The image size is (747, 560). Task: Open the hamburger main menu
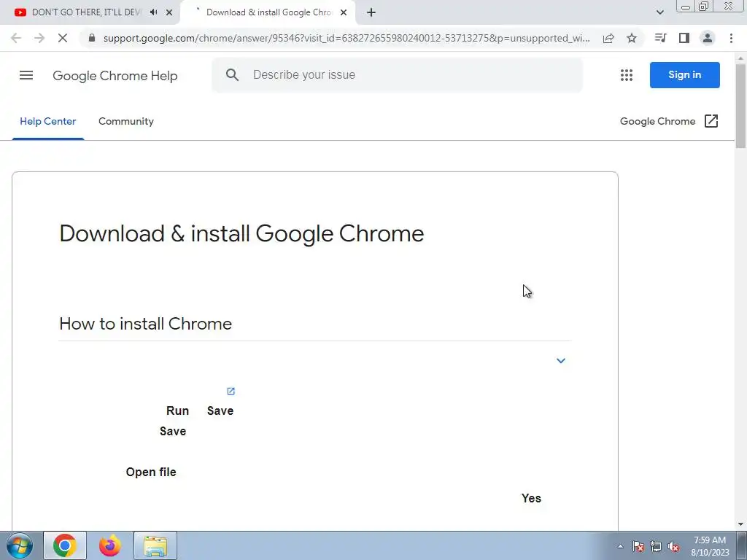pyautogui.click(x=26, y=75)
